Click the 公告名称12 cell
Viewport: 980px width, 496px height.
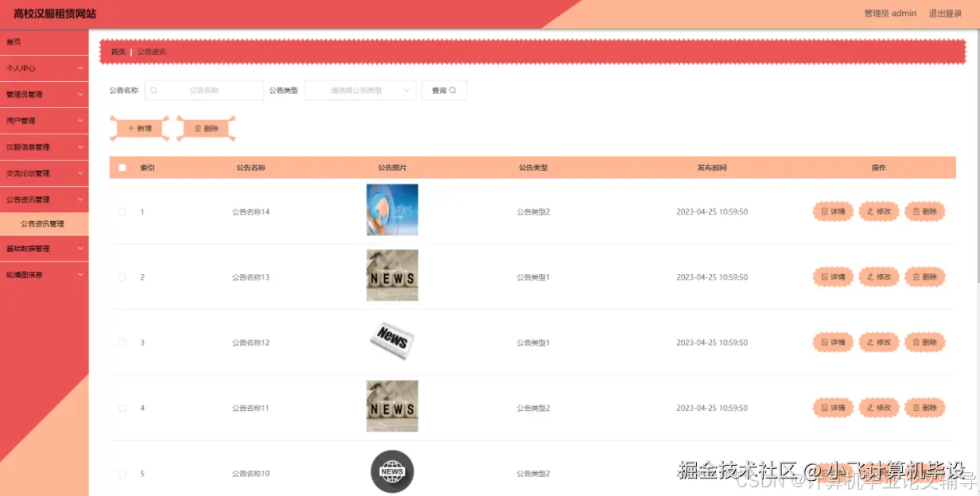pos(251,343)
